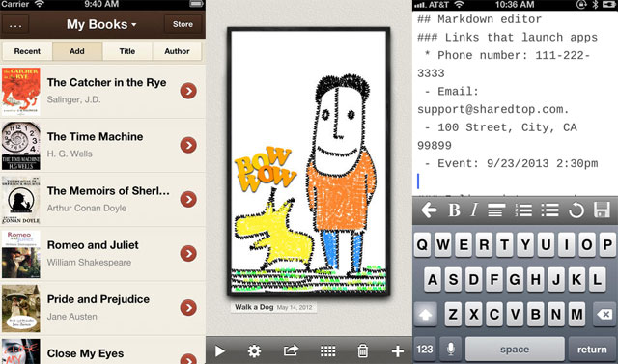Image resolution: width=618 pixels, height=364 pixels.
Task: Click the save floppy disk icon
Action: click(602, 210)
